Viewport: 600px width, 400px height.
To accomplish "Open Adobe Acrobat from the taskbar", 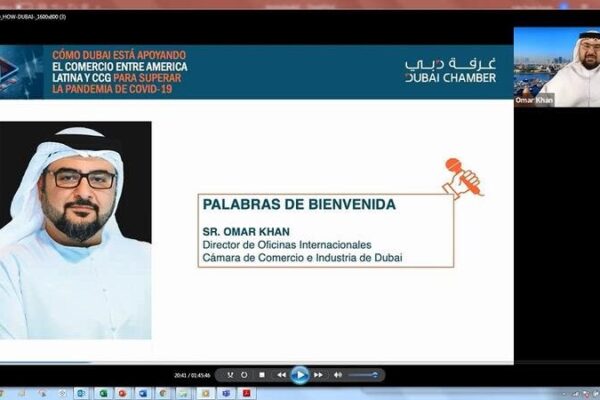I will [x=246, y=393].
